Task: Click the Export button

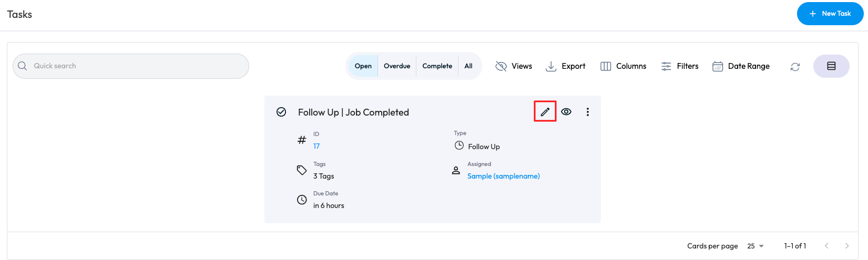Action: pos(565,66)
